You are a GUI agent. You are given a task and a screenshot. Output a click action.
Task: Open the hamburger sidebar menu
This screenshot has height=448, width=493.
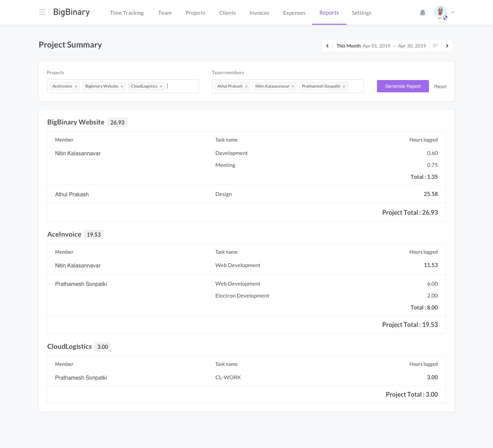[x=42, y=12]
